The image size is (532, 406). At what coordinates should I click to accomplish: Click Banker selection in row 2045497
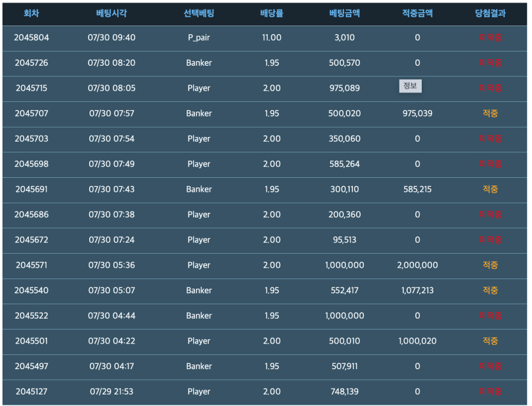click(199, 366)
